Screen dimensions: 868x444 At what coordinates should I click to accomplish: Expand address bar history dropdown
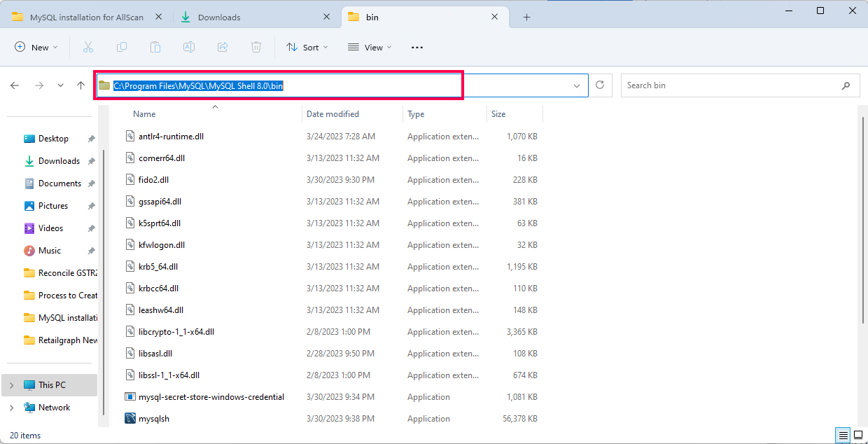577,85
